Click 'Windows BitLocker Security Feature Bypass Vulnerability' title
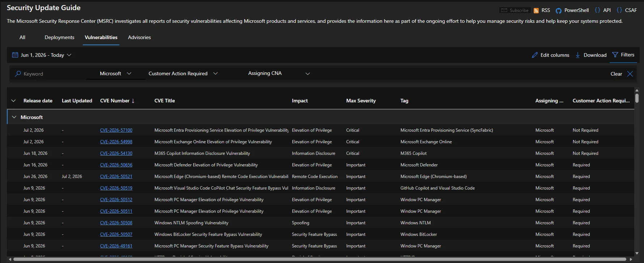This screenshot has height=263, width=644. (208, 234)
